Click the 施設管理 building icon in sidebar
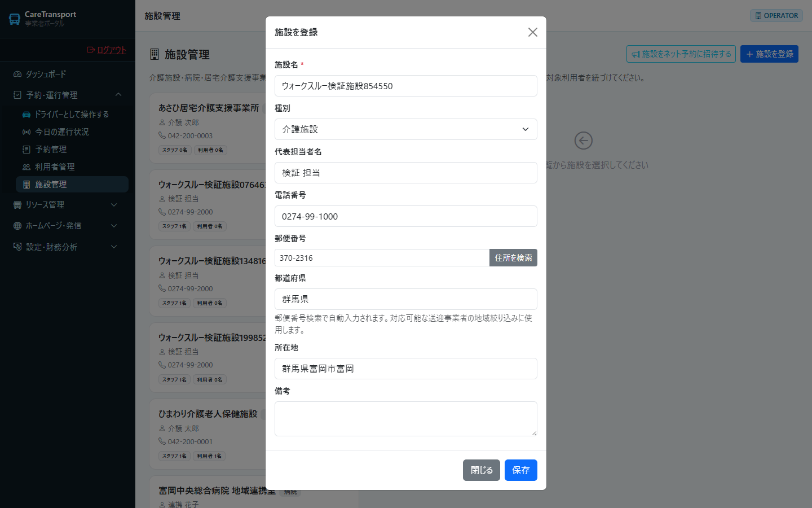This screenshot has width=812, height=508. [x=27, y=185]
